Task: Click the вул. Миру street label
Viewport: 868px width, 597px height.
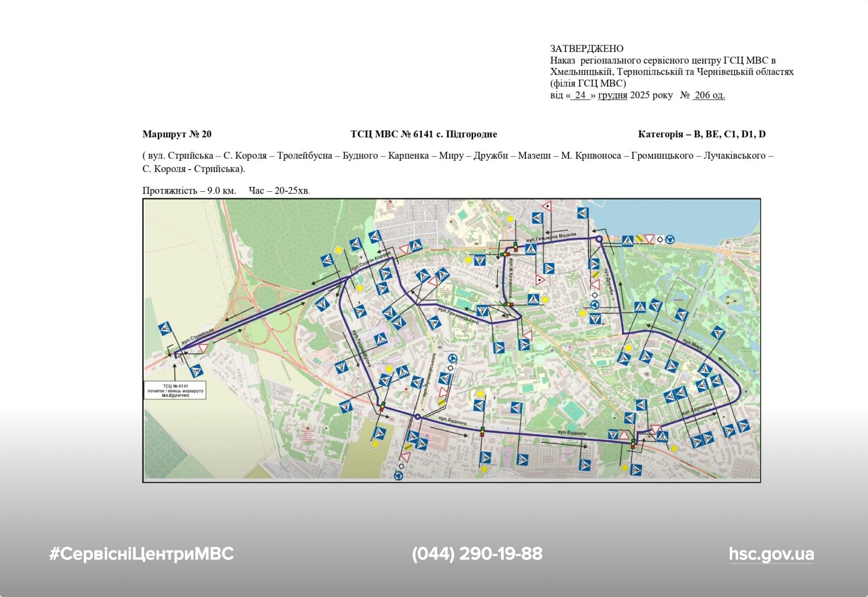Action: tap(692, 344)
